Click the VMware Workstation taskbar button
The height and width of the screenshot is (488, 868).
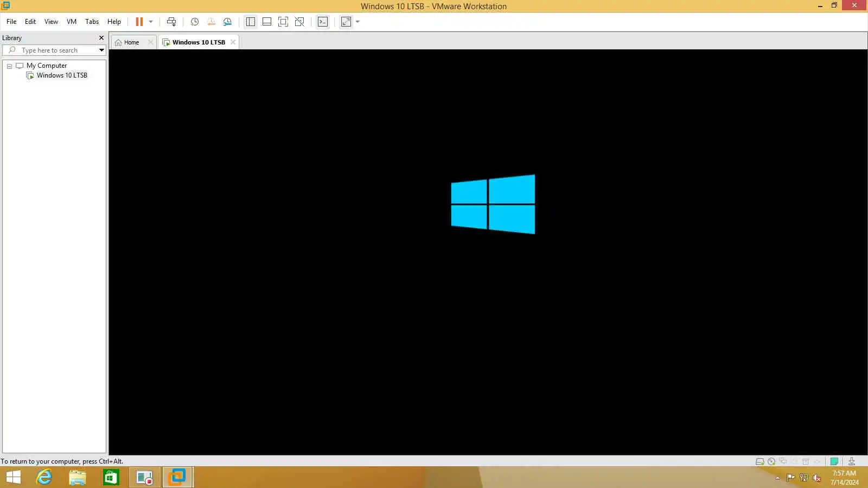point(177,477)
